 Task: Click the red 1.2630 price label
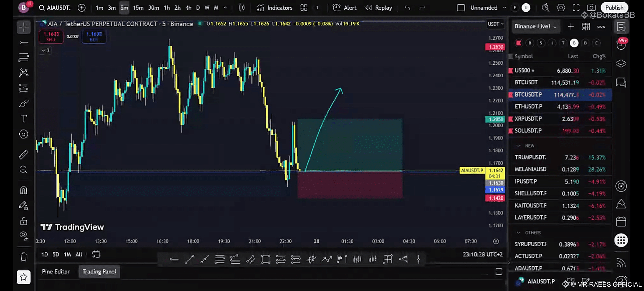tap(495, 47)
